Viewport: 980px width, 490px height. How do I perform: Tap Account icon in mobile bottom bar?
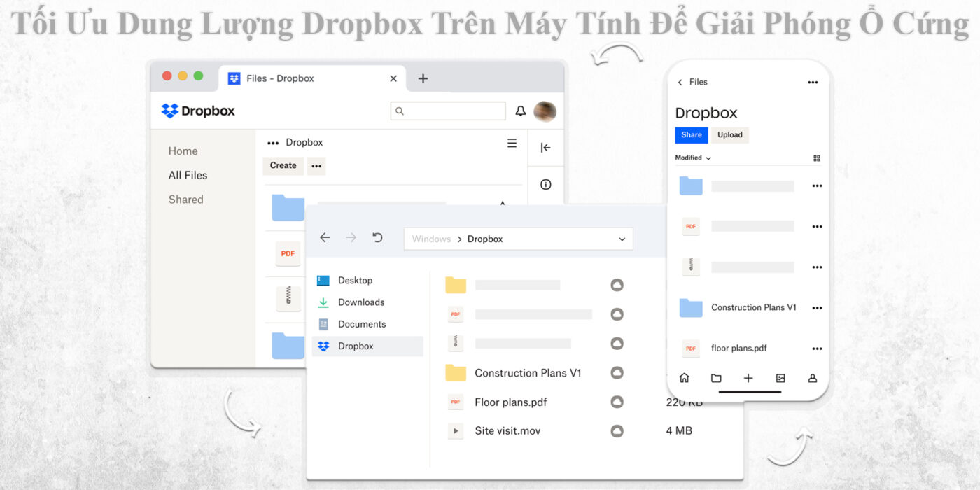[813, 378]
